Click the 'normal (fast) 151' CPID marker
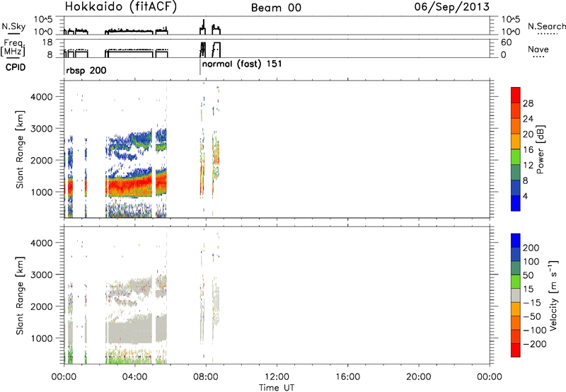The height and width of the screenshot is (392, 566). tap(242, 64)
